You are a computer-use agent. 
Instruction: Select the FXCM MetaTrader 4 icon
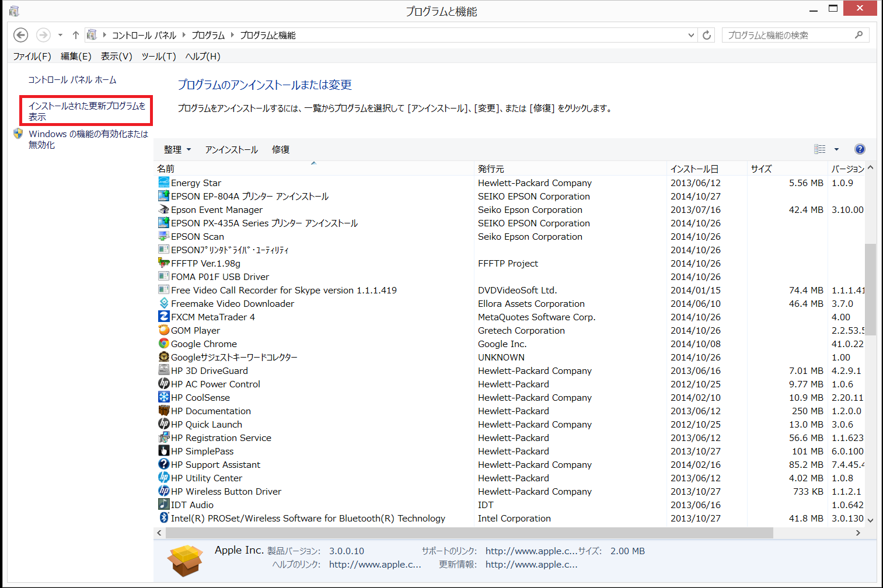(164, 317)
